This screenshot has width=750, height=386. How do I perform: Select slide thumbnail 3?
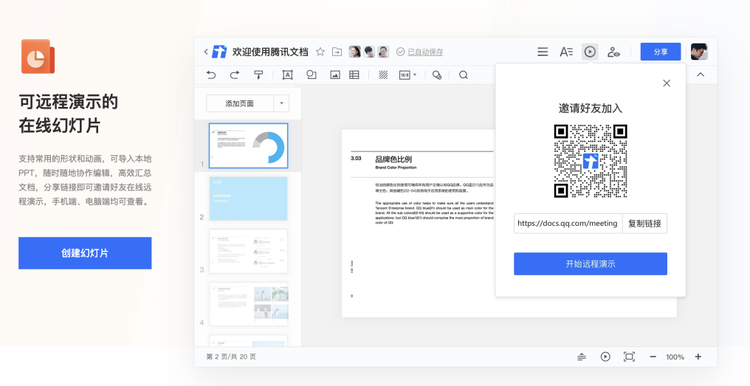[248, 251]
